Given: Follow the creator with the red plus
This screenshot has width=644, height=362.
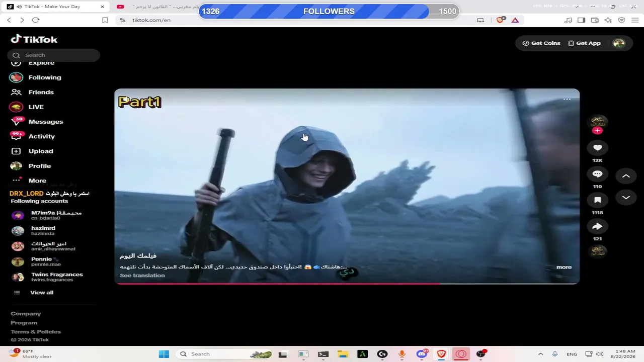Looking at the screenshot, I should point(597,131).
